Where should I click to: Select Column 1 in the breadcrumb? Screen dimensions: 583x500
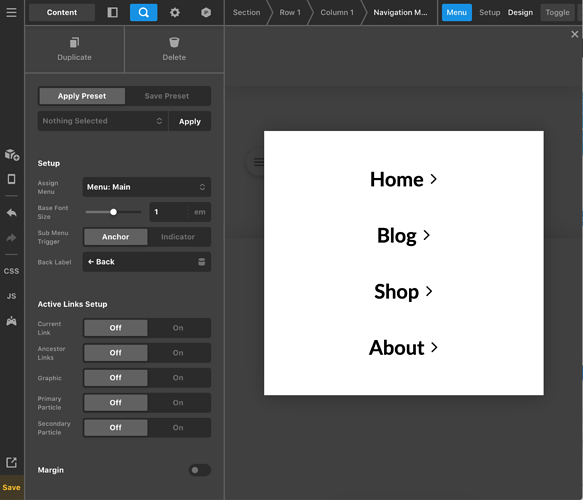tap(337, 12)
